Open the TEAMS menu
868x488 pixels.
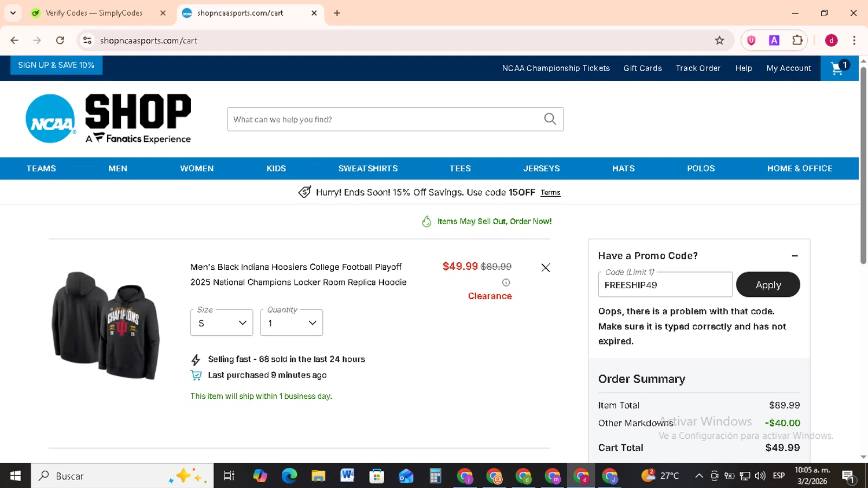tap(41, 168)
